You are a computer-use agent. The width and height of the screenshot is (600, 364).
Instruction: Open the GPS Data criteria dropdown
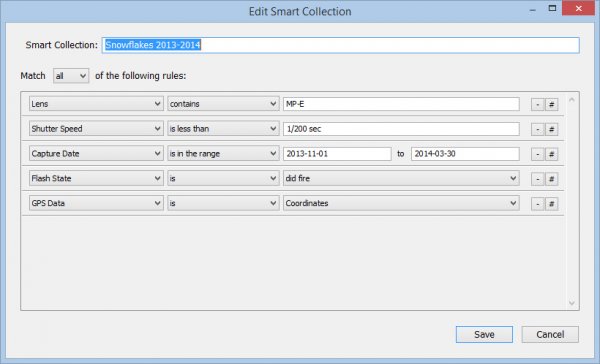point(96,203)
